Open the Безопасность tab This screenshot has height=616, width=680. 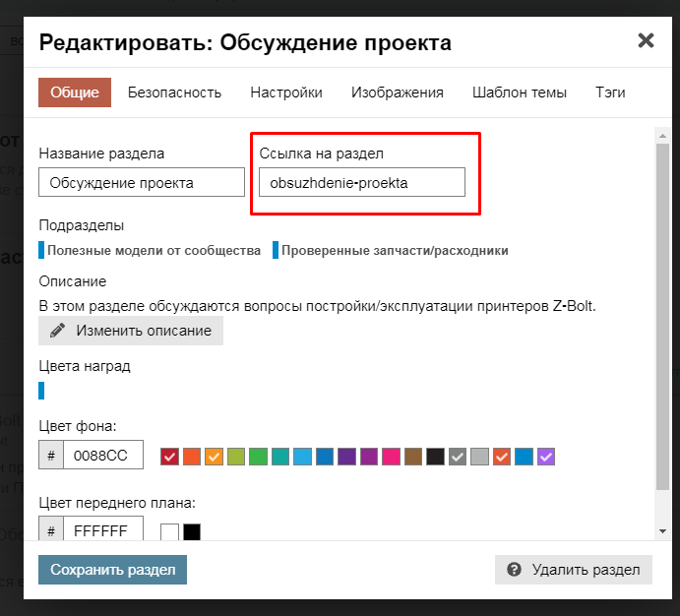[x=174, y=92]
